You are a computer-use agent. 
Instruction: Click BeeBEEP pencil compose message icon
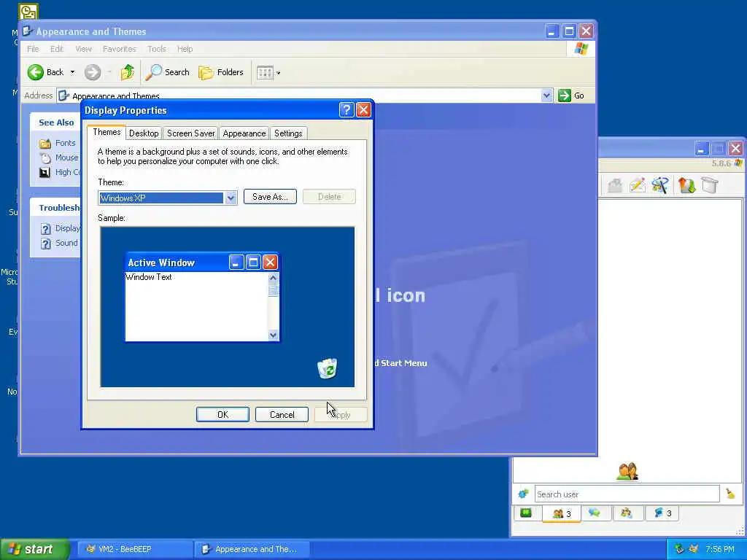638,185
